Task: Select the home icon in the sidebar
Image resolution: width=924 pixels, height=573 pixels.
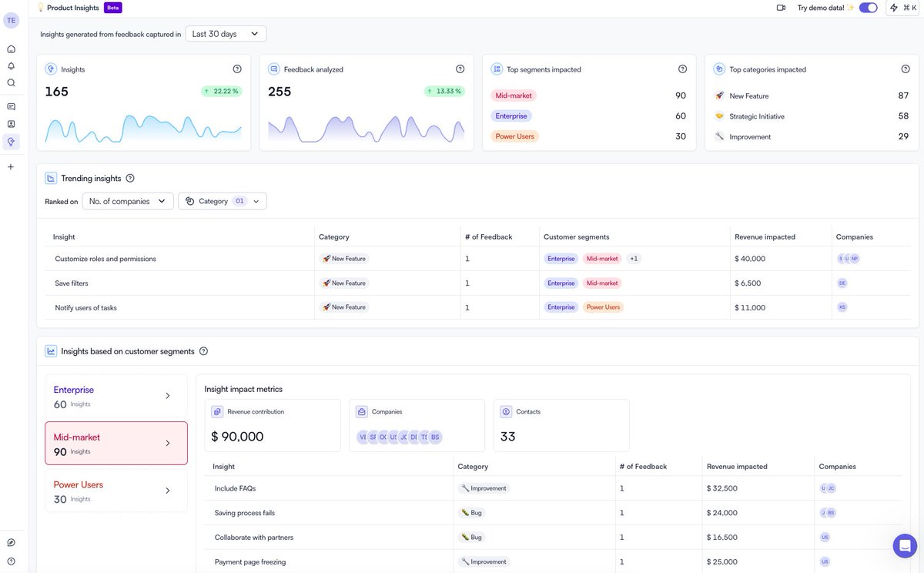Action: pos(11,48)
